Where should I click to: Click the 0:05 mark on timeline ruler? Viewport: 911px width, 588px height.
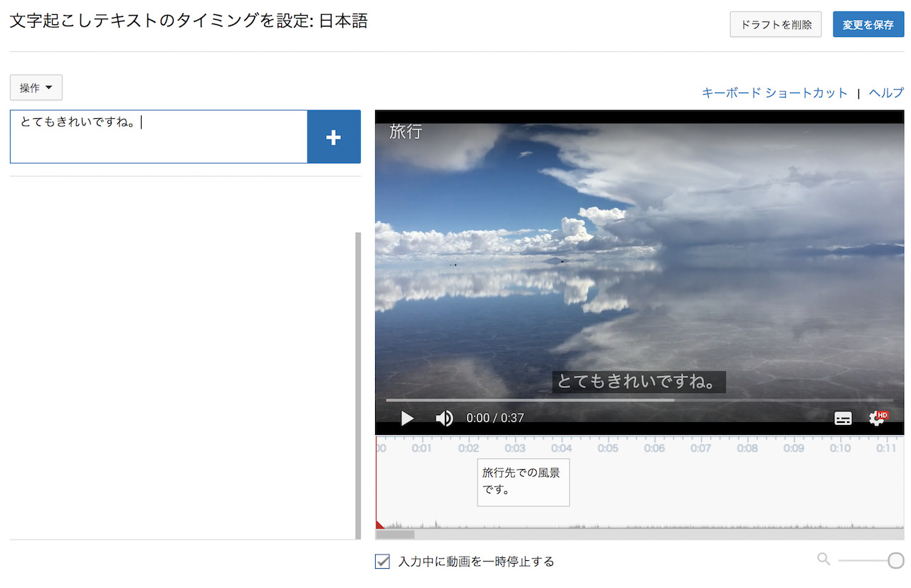pyautogui.click(x=608, y=448)
